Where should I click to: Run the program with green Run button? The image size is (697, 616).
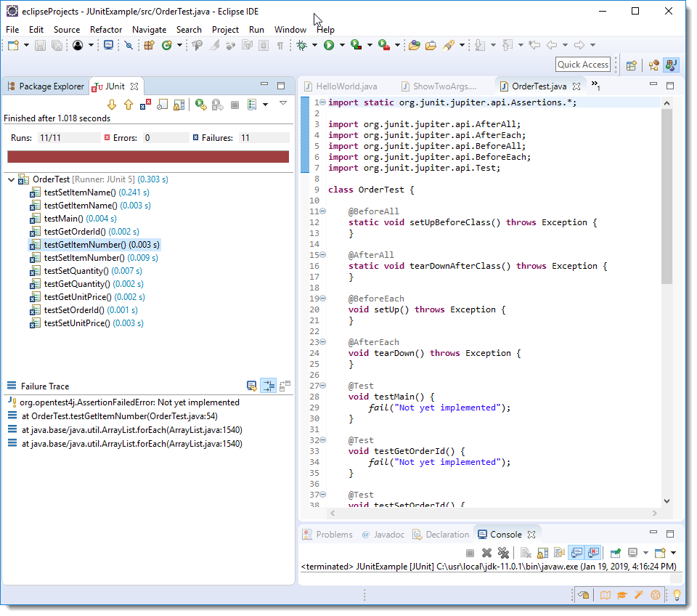(329, 45)
